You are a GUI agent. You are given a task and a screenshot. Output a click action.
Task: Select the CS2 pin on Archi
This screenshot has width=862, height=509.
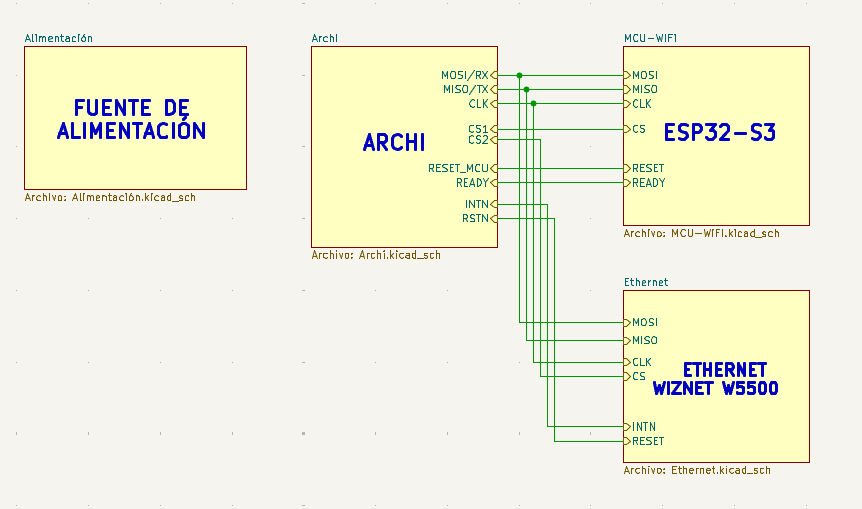point(483,140)
